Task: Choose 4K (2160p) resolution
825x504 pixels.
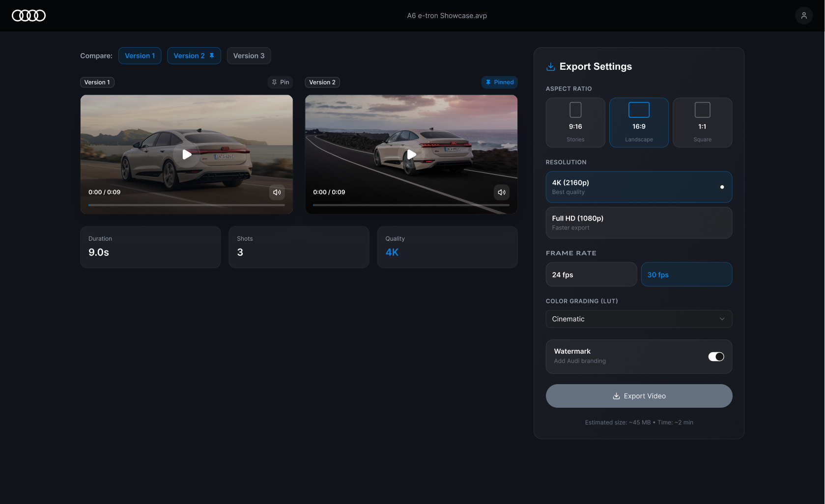Action: point(639,187)
